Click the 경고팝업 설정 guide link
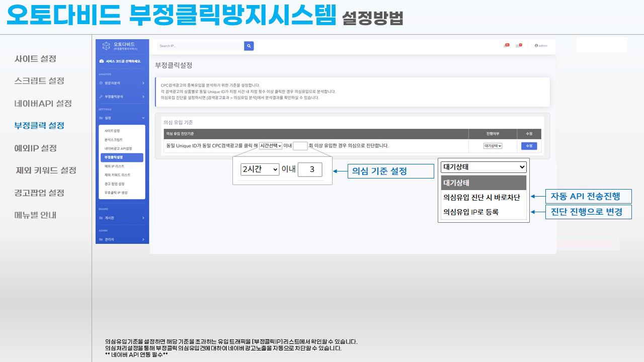The height and width of the screenshot is (362, 644). 39,193
